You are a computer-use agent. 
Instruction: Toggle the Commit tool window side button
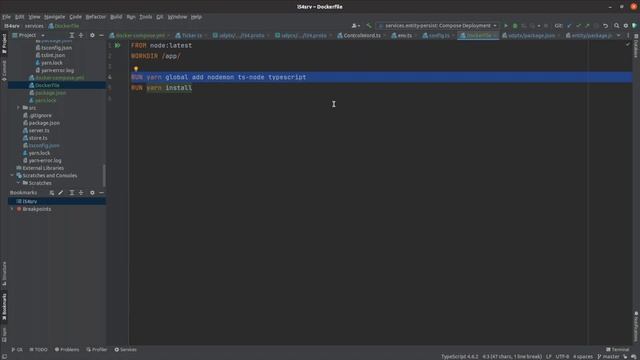(x=4, y=71)
